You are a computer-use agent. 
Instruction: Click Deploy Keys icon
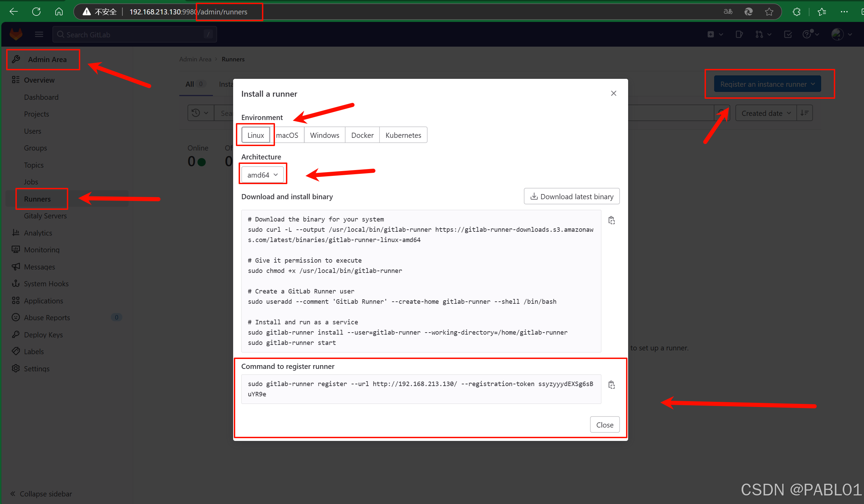(x=16, y=334)
